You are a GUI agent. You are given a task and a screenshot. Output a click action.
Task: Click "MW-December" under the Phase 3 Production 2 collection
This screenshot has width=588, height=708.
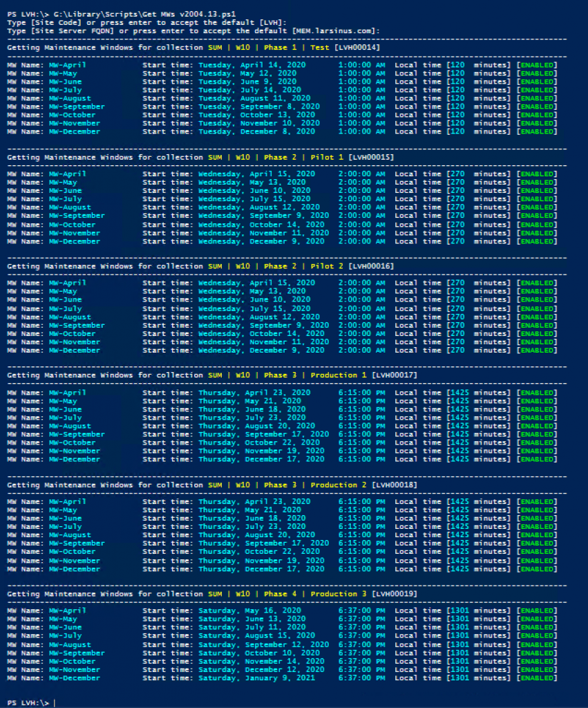(75, 570)
